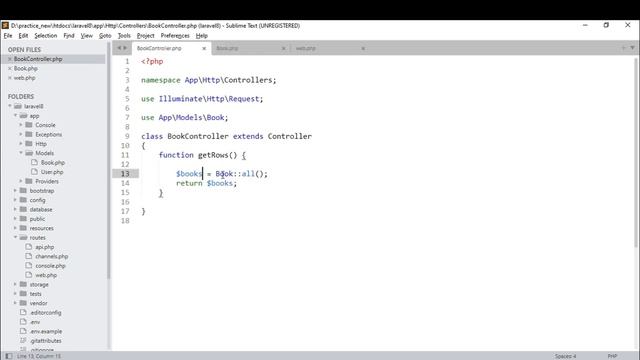Expand the Providers folder

[21, 181]
